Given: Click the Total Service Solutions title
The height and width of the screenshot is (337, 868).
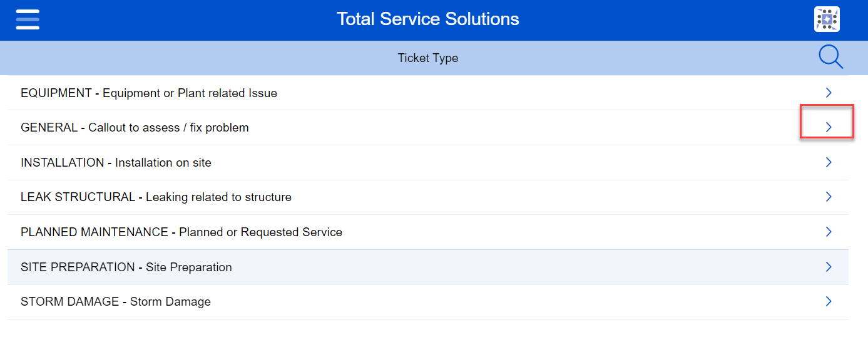Looking at the screenshot, I should 428,19.
